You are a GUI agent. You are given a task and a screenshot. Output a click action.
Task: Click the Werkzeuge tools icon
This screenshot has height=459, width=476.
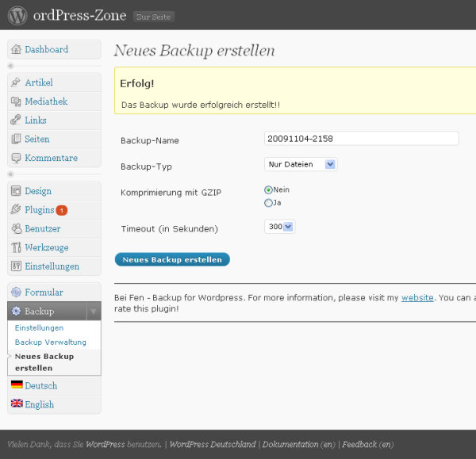pyautogui.click(x=16, y=247)
